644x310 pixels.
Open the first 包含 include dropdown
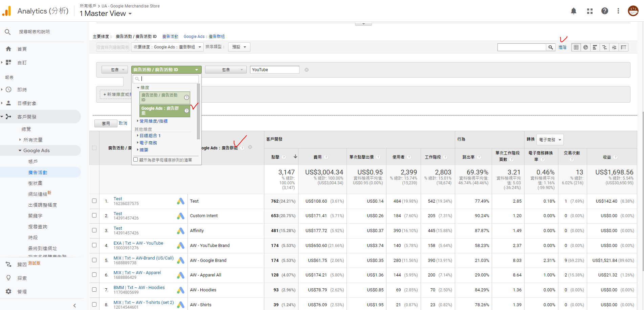point(115,70)
